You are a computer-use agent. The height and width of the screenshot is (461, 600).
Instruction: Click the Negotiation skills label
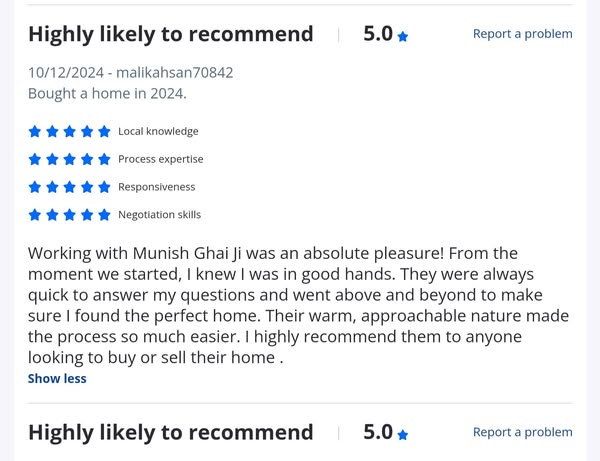(159, 215)
